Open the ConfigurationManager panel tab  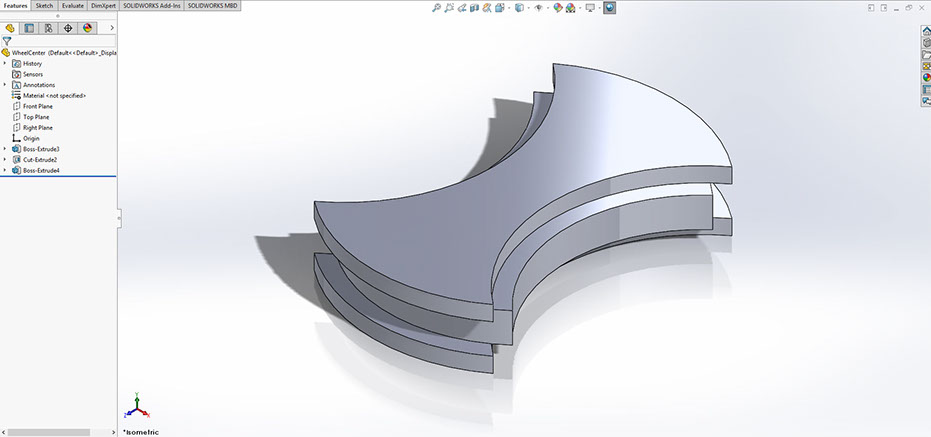coord(48,28)
